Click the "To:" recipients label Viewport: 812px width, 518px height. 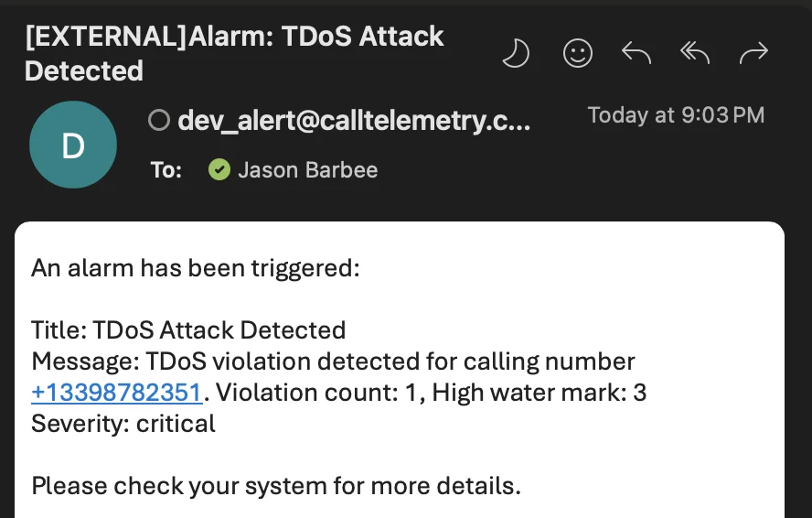(166, 169)
